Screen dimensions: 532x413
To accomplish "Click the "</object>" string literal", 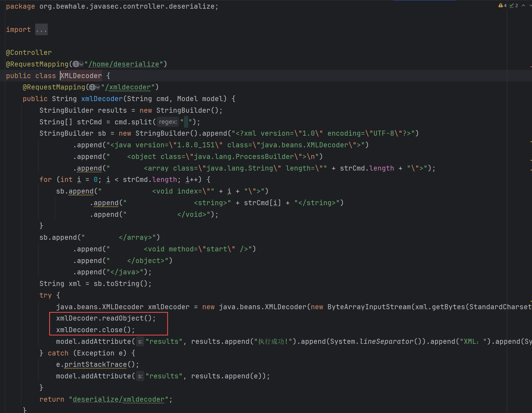I will click(137, 261).
